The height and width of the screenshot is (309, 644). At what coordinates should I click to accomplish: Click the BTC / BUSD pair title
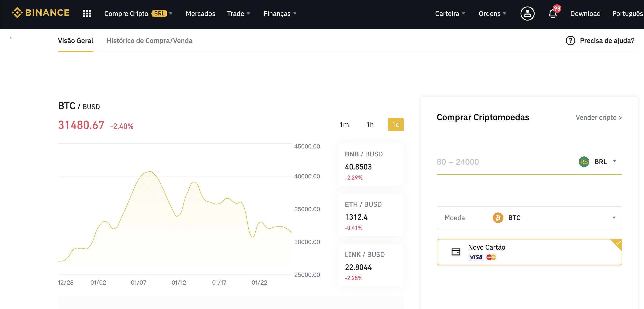tap(79, 106)
